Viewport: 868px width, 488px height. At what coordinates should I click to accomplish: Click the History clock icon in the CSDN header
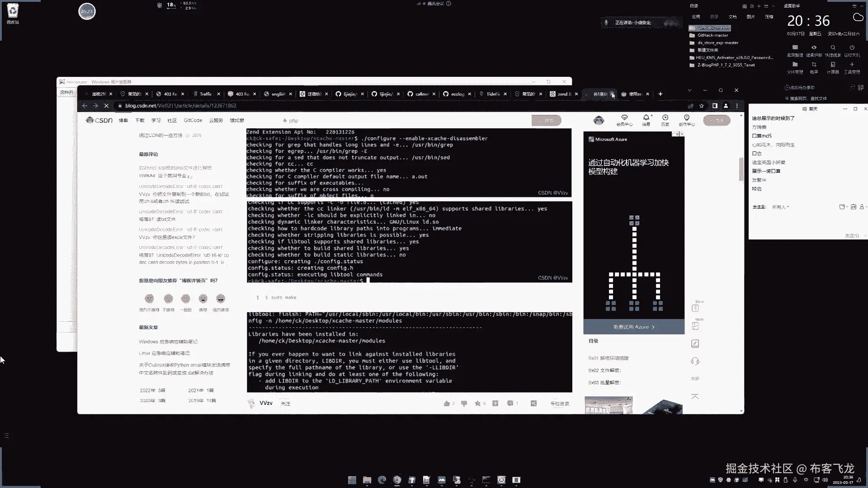coord(665,118)
